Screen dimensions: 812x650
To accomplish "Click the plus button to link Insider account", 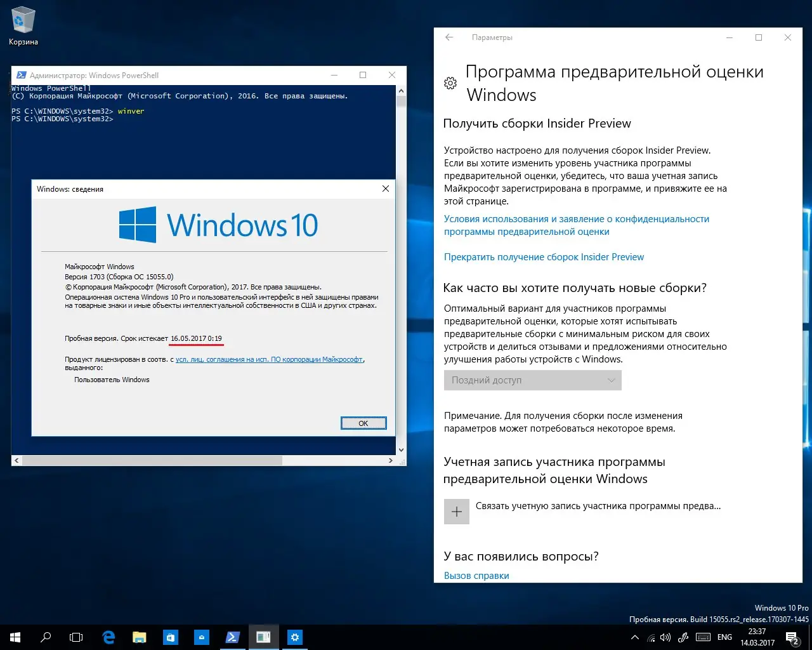I will tap(457, 512).
